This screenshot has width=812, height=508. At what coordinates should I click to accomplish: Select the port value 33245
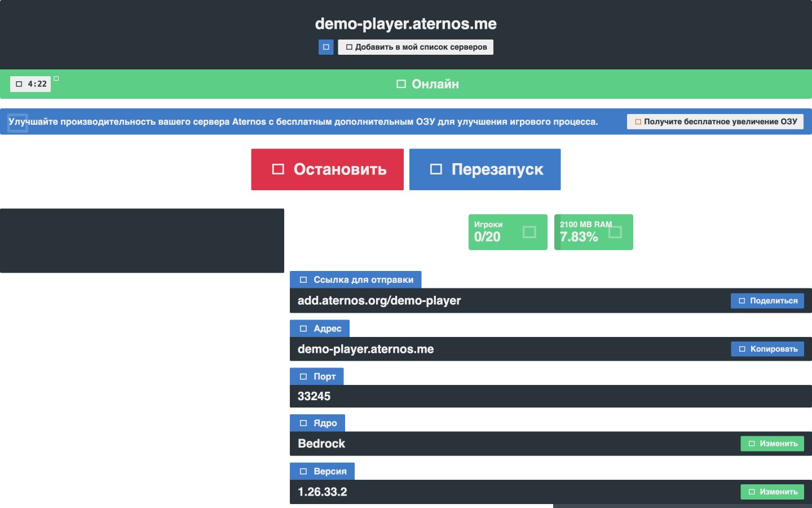[x=314, y=396]
